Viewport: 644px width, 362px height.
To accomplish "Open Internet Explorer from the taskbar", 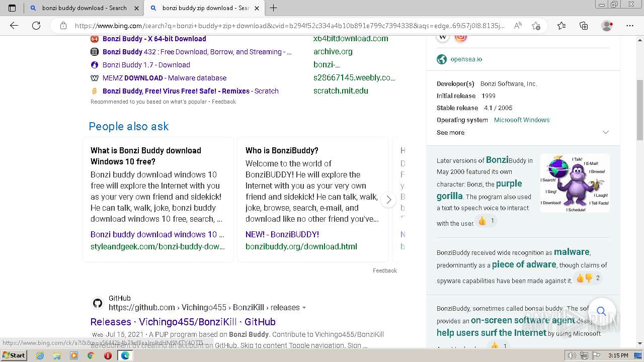I will coord(40,355).
